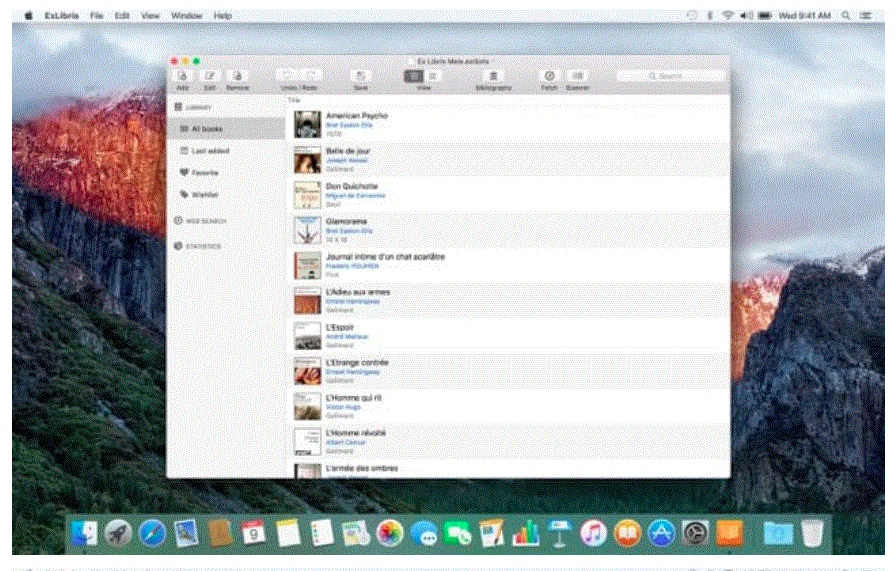Open the Apple menu
This screenshot has width=896, height=571.
pyautogui.click(x=29, y=15)
